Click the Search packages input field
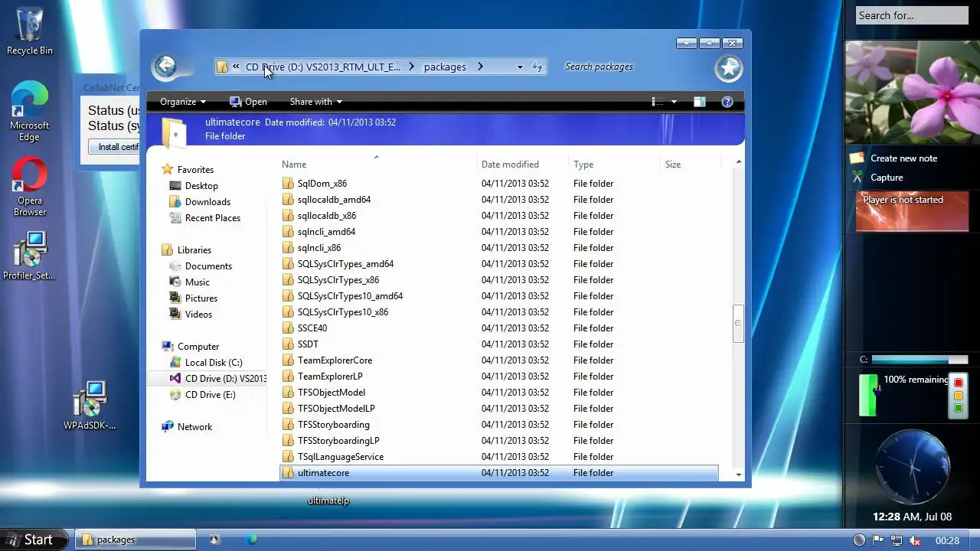The image size is (980, 551). 633,67
